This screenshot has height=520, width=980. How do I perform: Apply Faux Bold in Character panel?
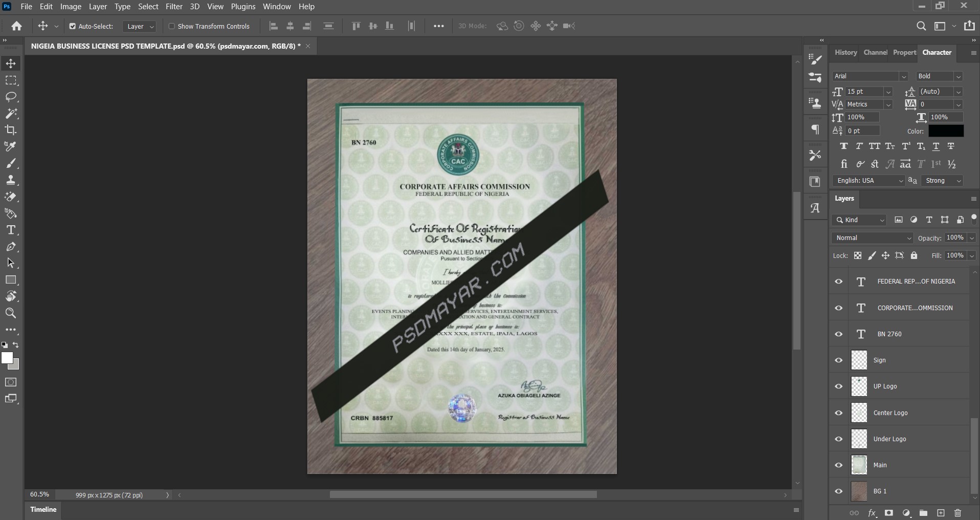[x=844, y=146]
